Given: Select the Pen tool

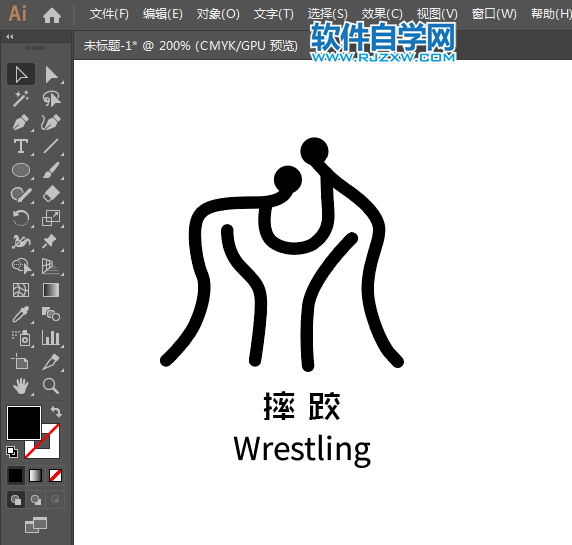Looking at the screenshot, I should pyautogui.click(x=21, y=123).
